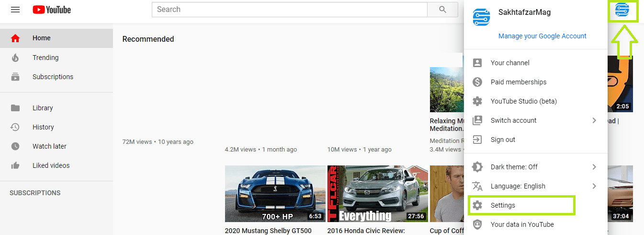The image size is (644, 235).
Task: Open the hamburger guide menu
Action: coord(15,10)
